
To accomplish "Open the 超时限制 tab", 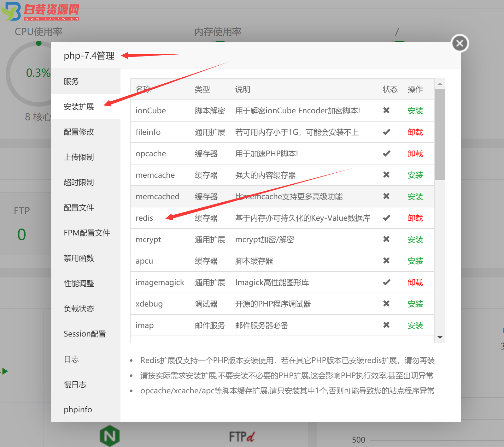I will (x=86, y=182).
